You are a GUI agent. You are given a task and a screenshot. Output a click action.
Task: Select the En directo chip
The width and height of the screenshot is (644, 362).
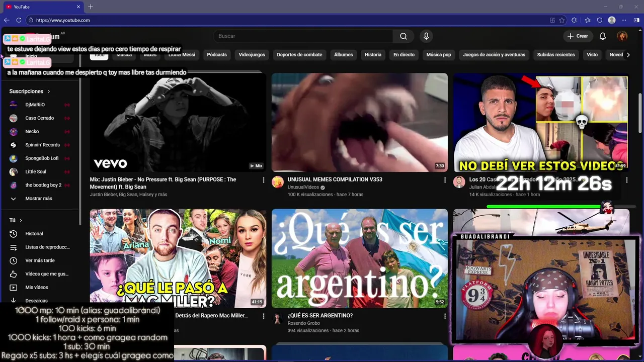click(404, 55)
